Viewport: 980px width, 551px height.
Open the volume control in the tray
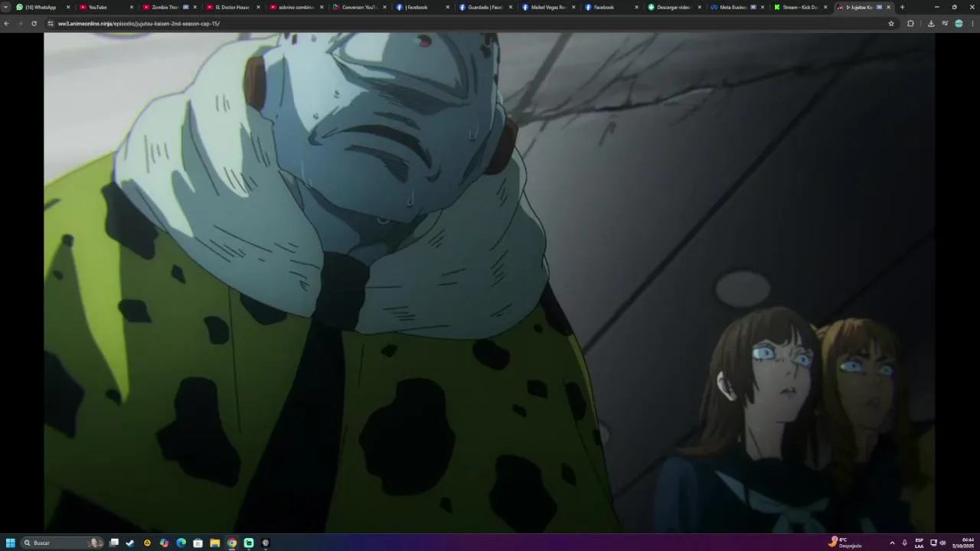942,543
